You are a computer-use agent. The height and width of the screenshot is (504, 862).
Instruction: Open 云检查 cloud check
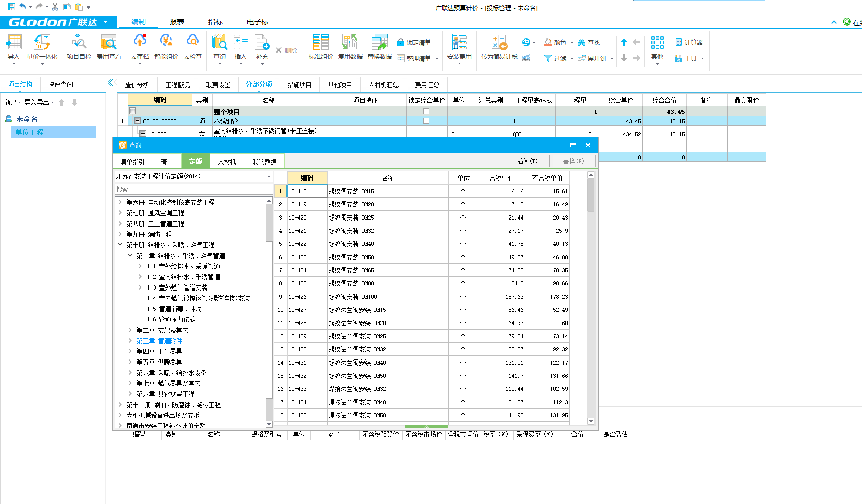point(192,41)
